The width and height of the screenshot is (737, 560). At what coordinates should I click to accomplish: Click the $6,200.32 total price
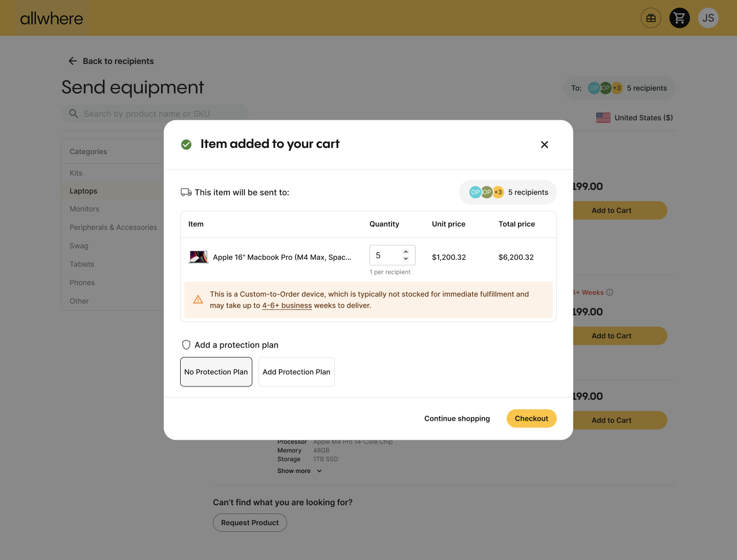516,257
